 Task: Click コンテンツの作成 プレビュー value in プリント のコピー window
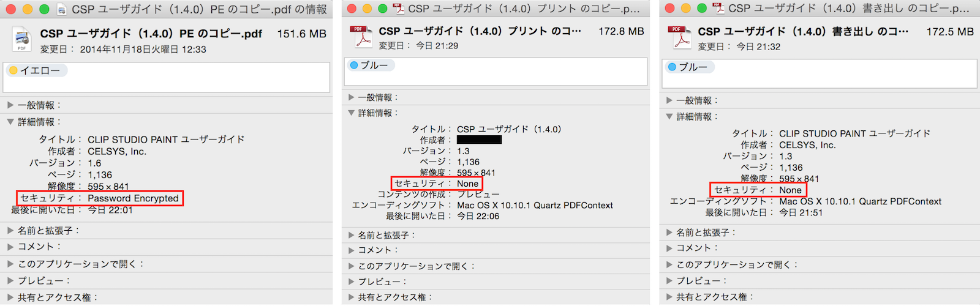point(478,195)
